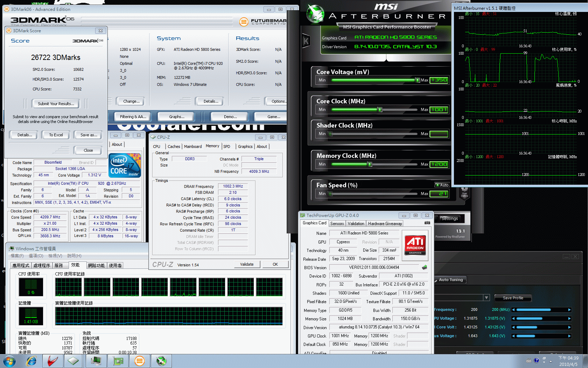The height and width of the screenshot is (368, 588).
Task: Click the help question mark tray icon
Action: [536, 360]
